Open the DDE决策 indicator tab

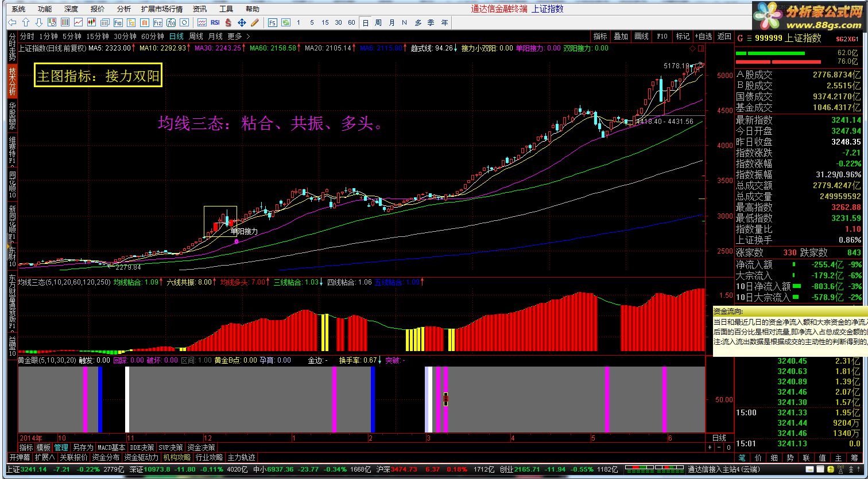pos(142,447)
